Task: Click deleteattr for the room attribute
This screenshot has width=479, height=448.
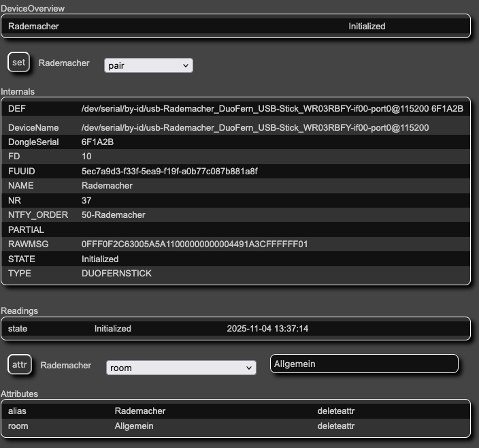Action: 335,426
